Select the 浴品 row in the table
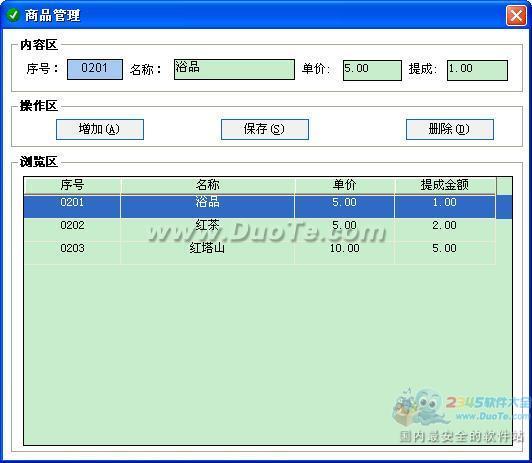The image size is (532, 463). point(260,206)
